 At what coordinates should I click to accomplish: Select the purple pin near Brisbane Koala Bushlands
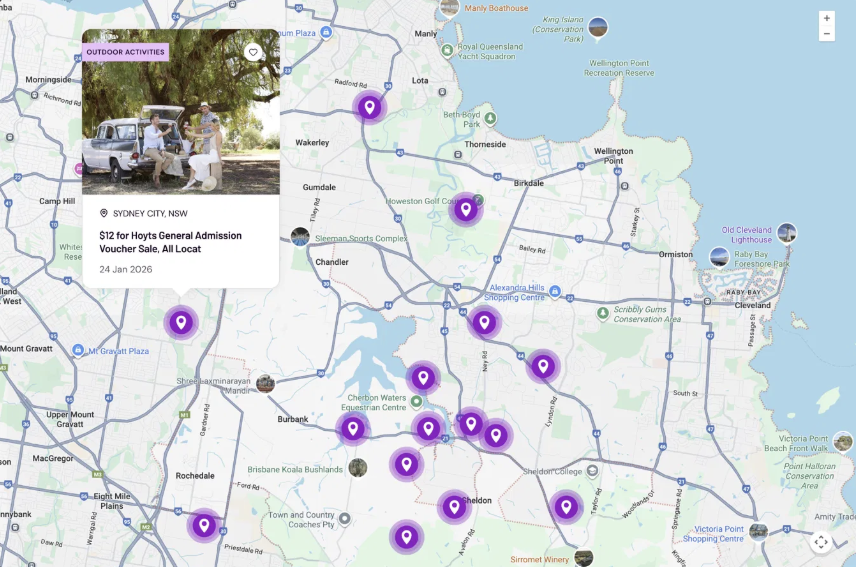click(406, 464)
